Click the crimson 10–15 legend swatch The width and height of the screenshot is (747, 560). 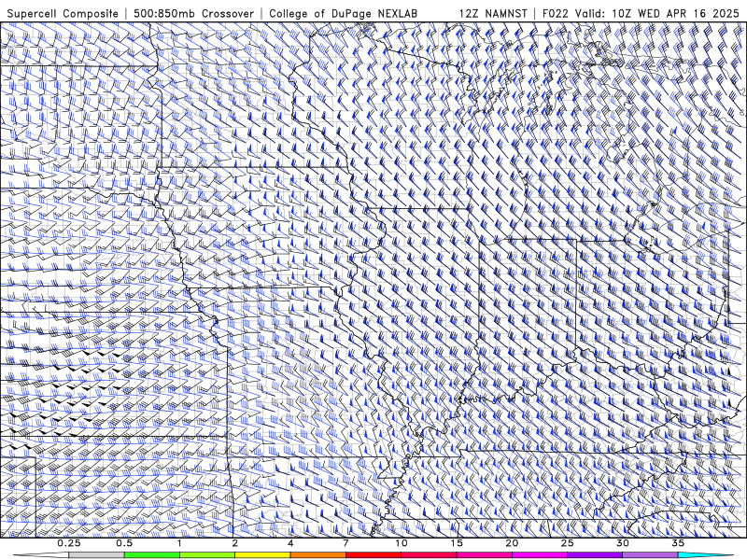[x=429, y=555]
